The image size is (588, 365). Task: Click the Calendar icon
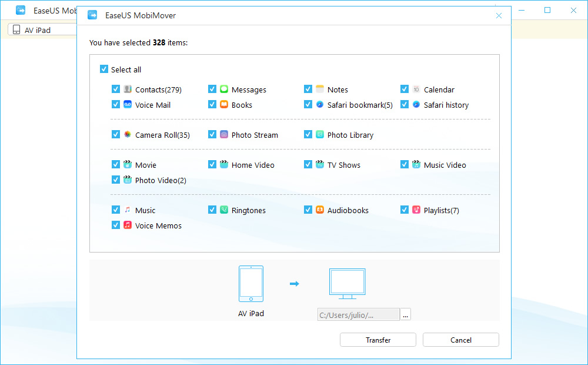416,89
